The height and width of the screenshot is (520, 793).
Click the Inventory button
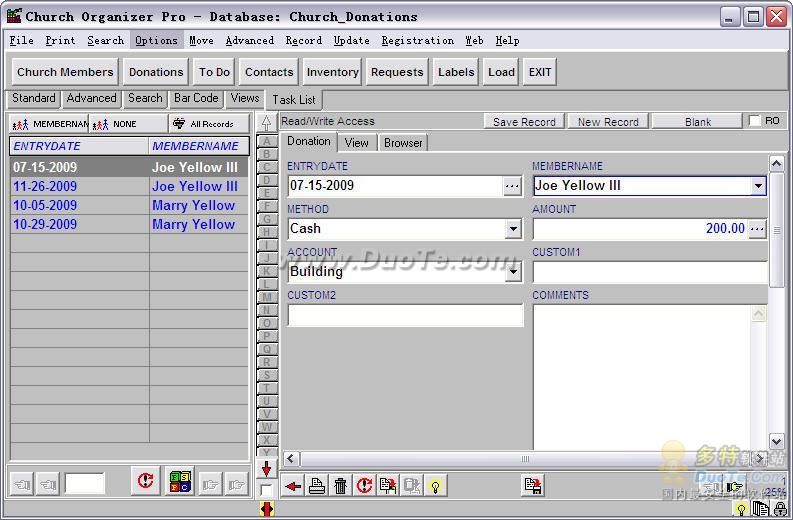[x=332, y=72]
